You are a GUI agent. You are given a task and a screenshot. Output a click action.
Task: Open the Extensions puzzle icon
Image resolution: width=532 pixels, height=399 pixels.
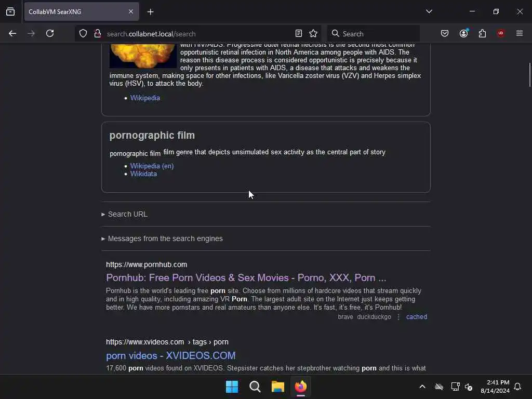pos(482,33)
